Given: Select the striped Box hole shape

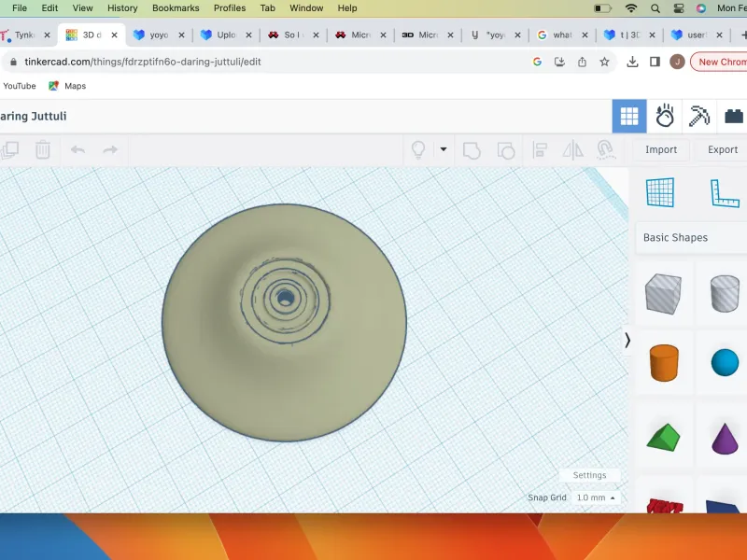Looking at the screenshot, I should click(663, 294).
